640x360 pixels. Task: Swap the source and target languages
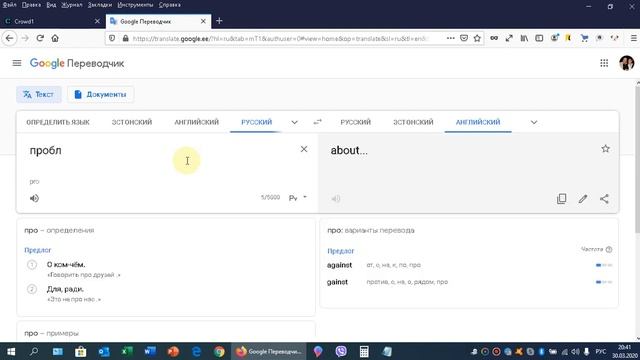[317, 122]
